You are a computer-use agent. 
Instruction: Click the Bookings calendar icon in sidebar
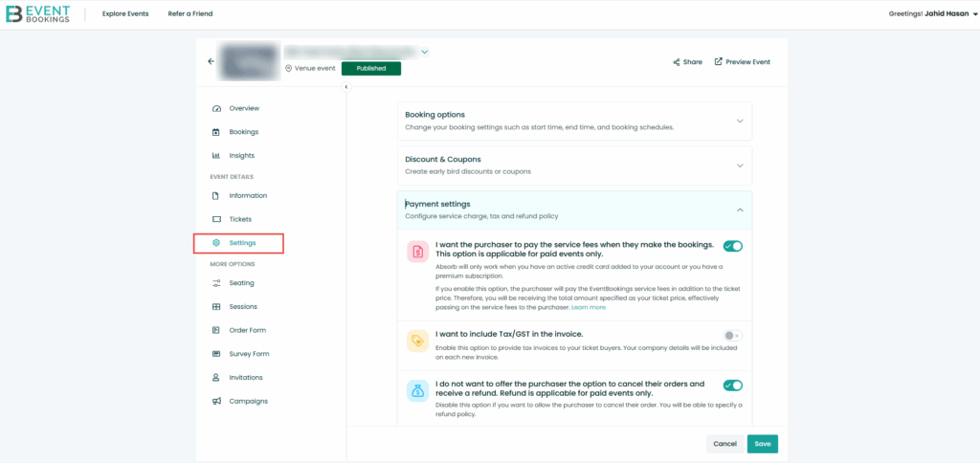[x=216, y=132]
